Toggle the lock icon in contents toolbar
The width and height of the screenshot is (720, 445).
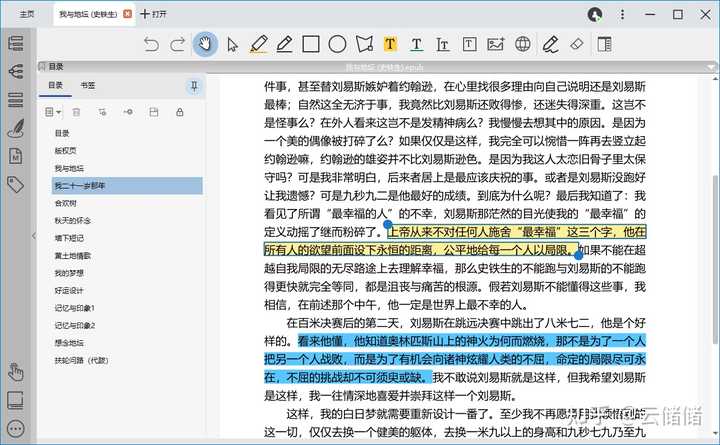pos(180,112)
